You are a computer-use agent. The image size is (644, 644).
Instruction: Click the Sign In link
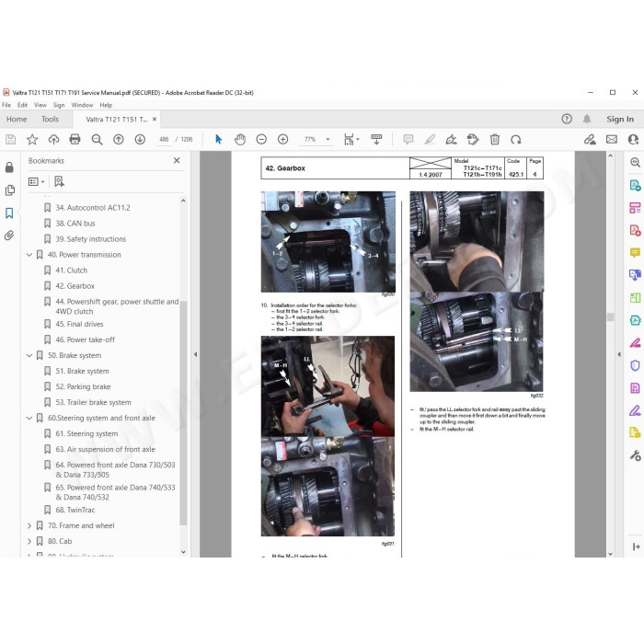tap(620, 119)
